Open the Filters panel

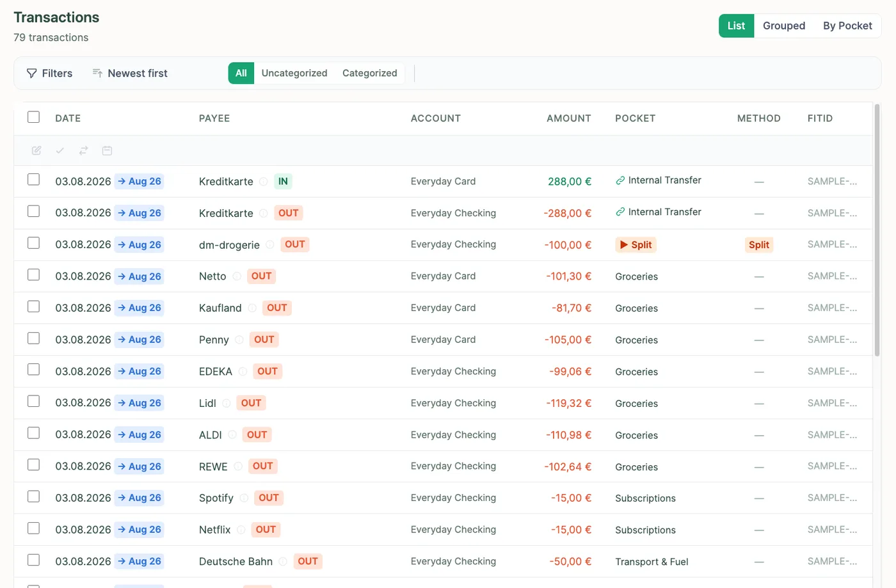[x=49, y=74]
